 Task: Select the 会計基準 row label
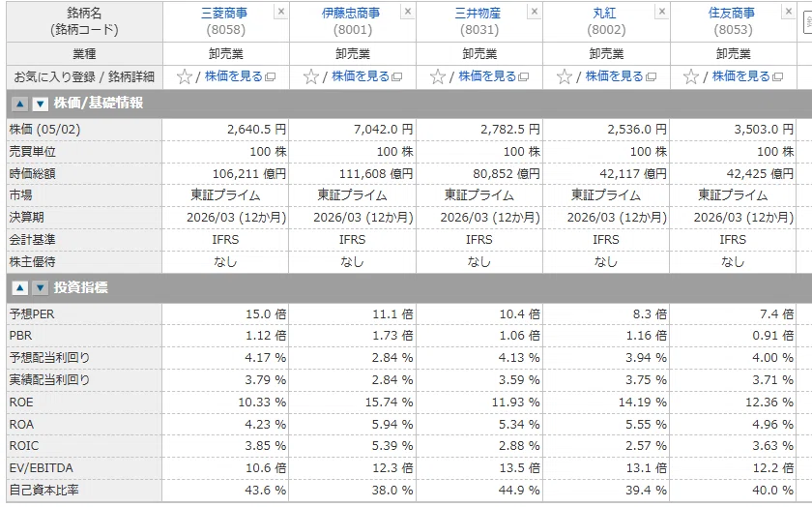[x=32, y=240]
